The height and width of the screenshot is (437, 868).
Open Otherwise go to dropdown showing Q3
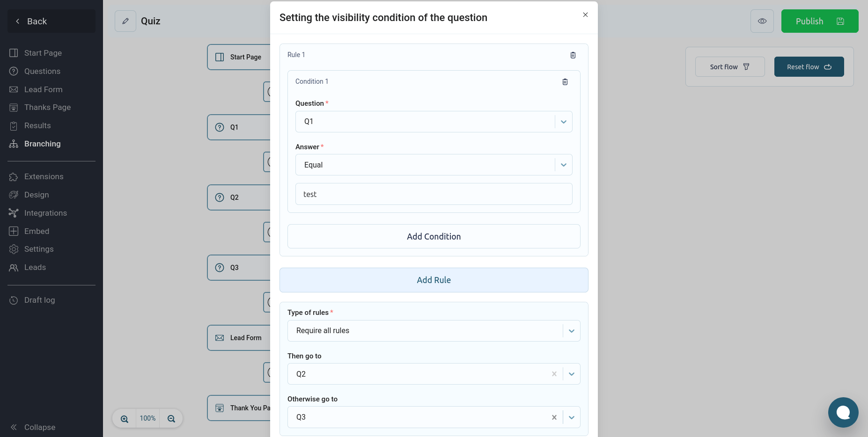pos(434,417)
